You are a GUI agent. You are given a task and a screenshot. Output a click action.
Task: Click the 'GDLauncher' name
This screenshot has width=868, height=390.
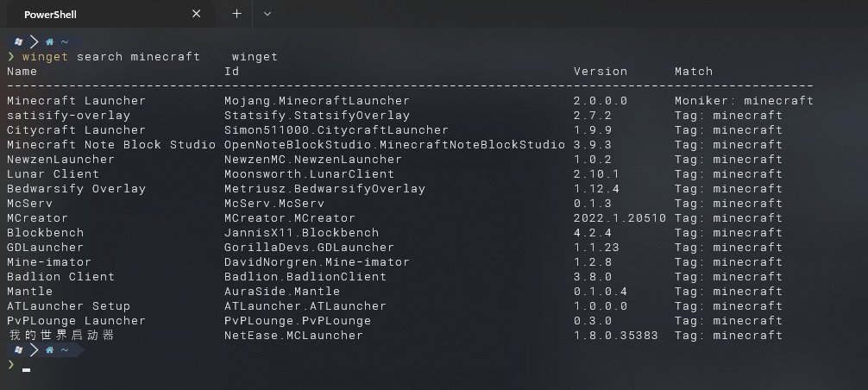click(46, 248)
